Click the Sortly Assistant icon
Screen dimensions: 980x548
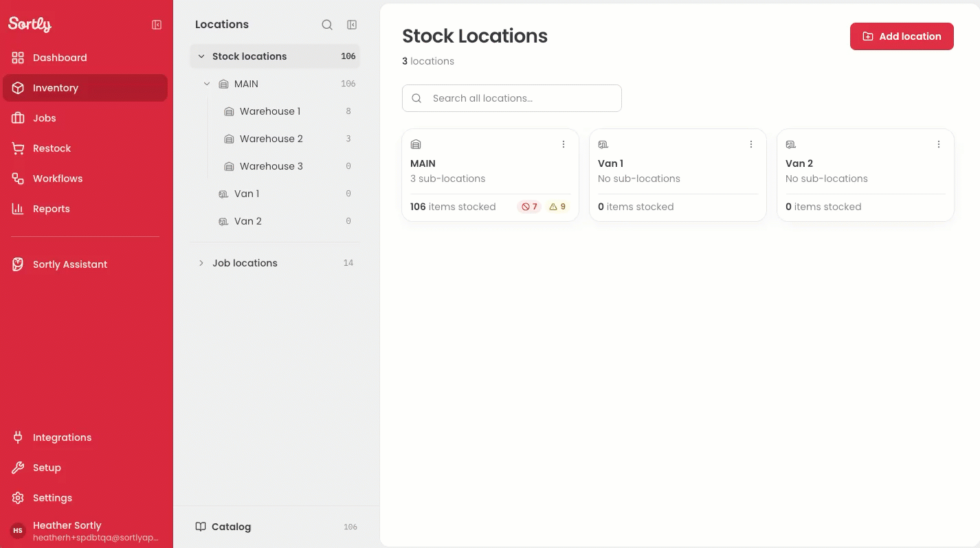[x=18, y=264]
